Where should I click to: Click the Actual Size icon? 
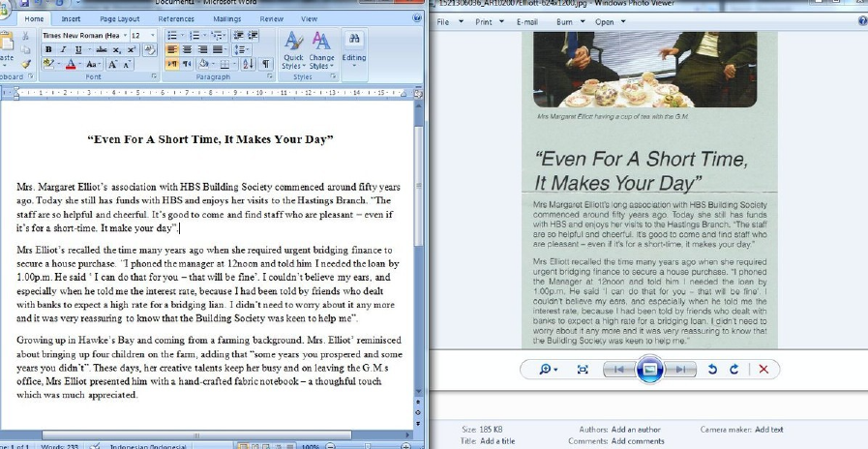tap(583, 370)
